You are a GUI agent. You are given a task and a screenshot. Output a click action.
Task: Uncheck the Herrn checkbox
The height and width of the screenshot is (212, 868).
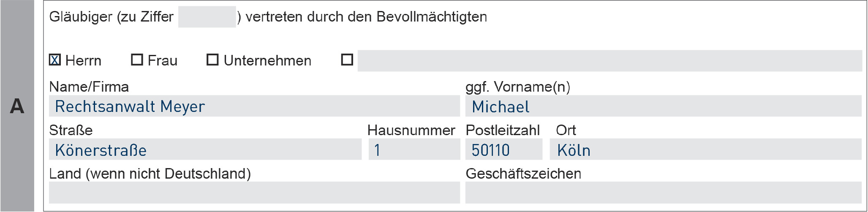pyautogui.click(x=55, y=60)
